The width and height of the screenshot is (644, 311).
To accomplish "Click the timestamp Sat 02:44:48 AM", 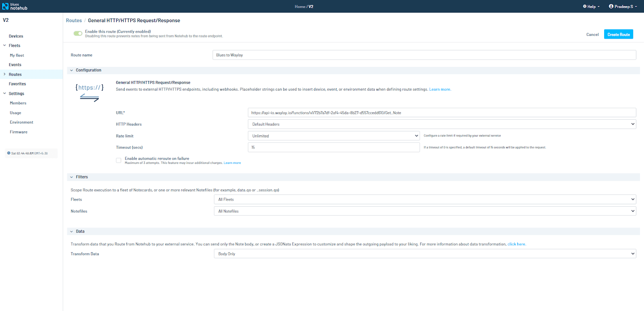I will 29,153.
